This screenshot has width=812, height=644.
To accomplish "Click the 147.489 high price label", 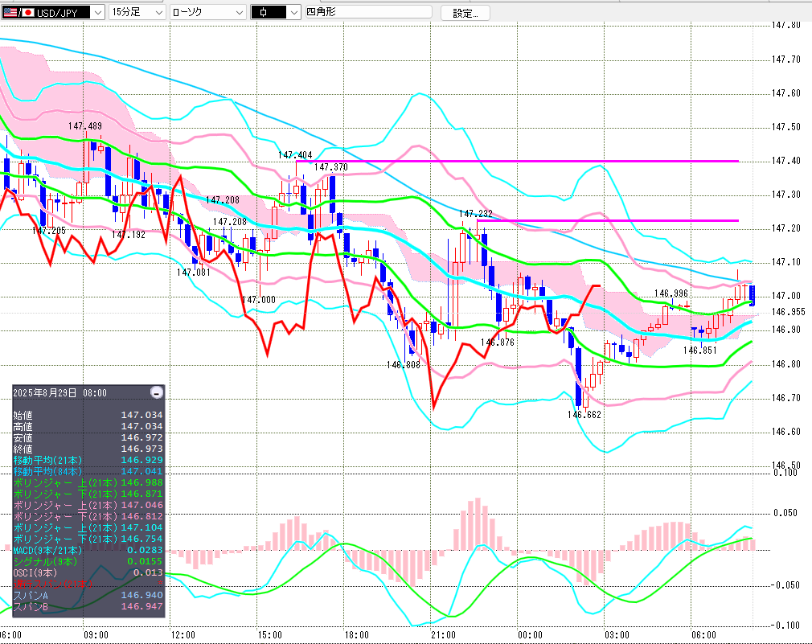I will pos(85,126).
